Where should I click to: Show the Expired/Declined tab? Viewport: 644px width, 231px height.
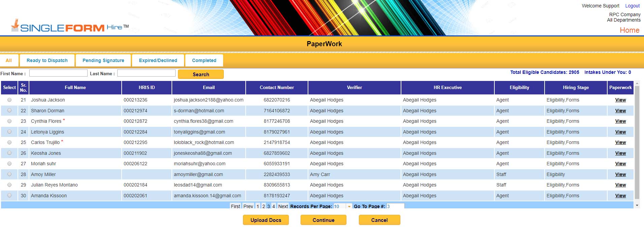[158, 60]
